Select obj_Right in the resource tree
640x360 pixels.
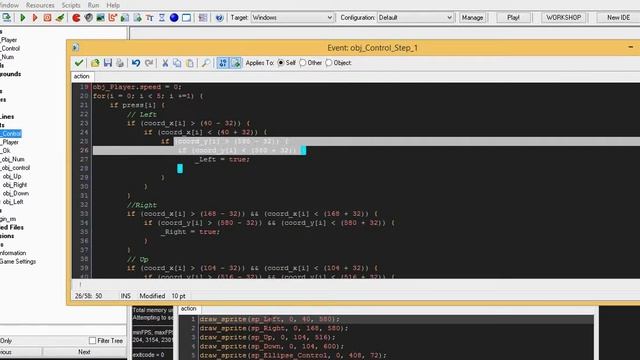tap(15, 185)
